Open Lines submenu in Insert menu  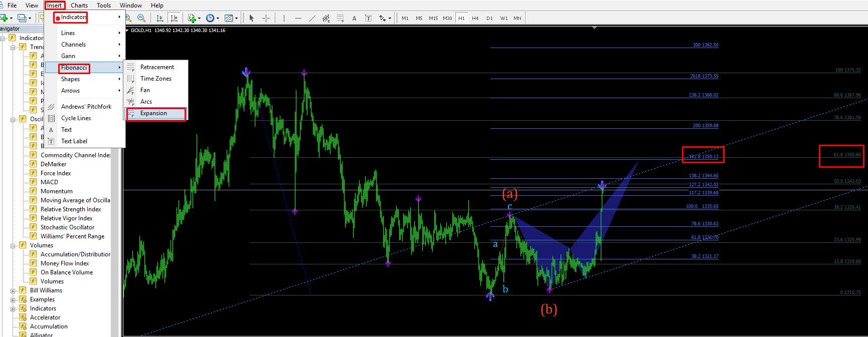[85, 33]
